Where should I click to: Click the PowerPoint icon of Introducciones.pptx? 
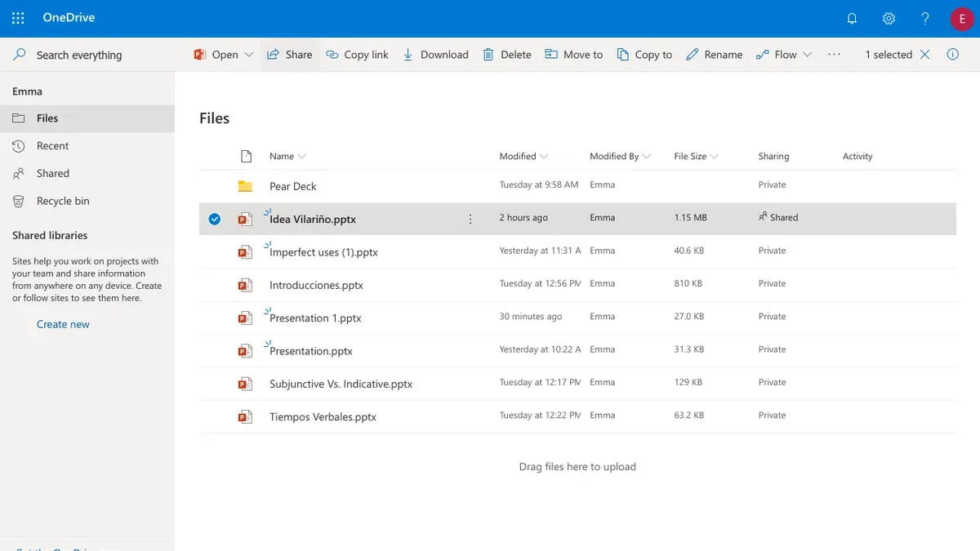pyautogui.click(x=245, y=285)
